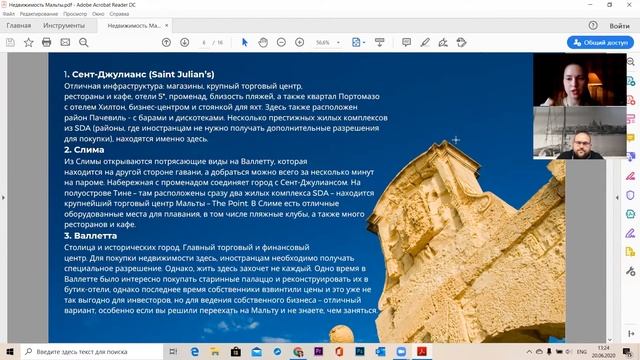This screenshot has width=640, height=360.
Task: Open the Редактирование menu
Action: 39,14
